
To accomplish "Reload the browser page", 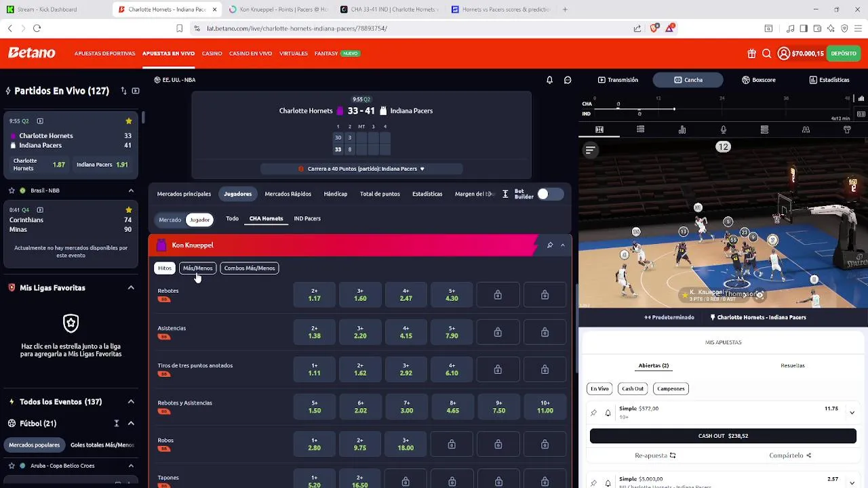I will click(37, 28).
